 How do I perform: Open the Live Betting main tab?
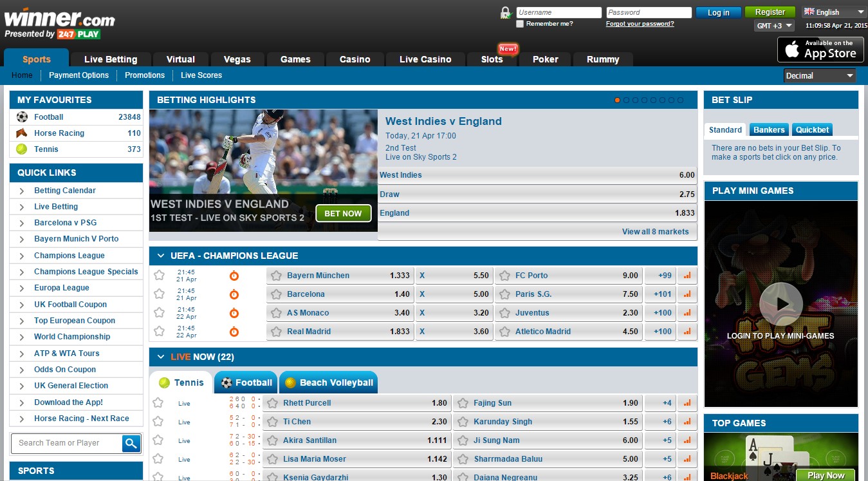[111, 59]
